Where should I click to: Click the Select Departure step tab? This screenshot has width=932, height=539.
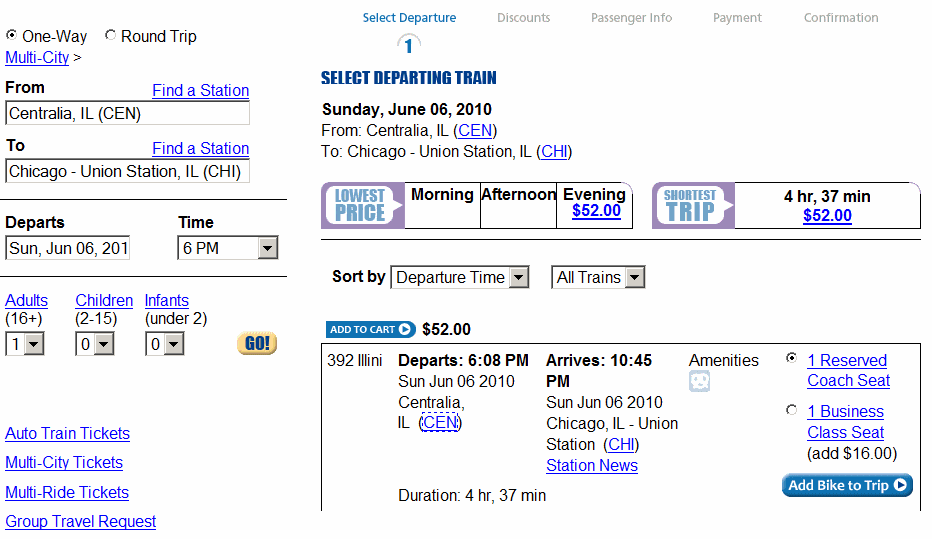pos(409,18)
